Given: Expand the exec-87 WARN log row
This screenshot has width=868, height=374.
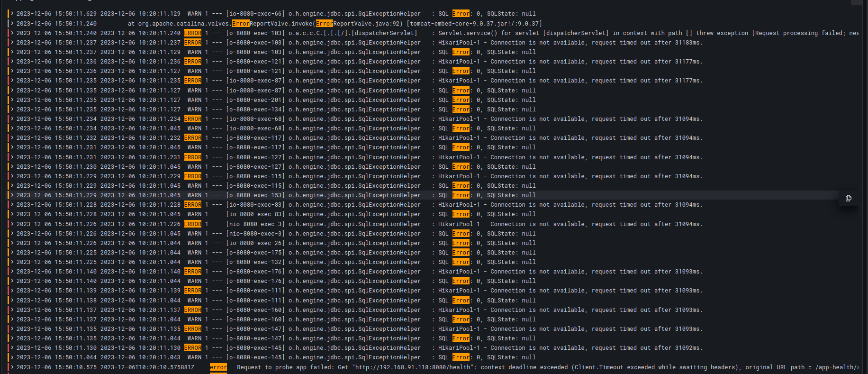Looking at the screenshot, I should [12, 90].
